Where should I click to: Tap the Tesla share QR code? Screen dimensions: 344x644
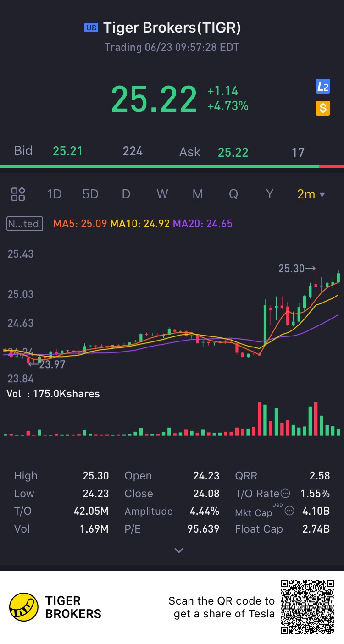click(308, 607)
